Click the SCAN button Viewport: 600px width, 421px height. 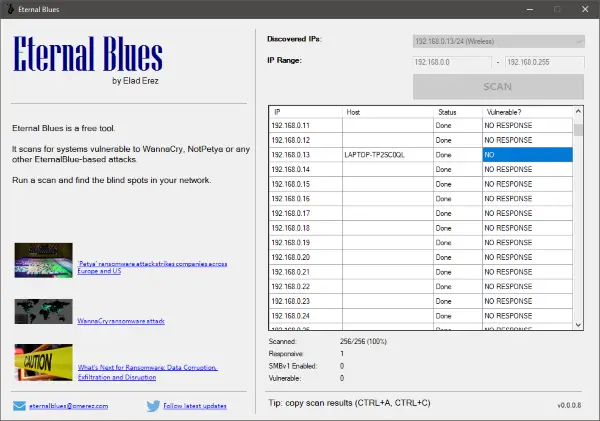point(498,87)
